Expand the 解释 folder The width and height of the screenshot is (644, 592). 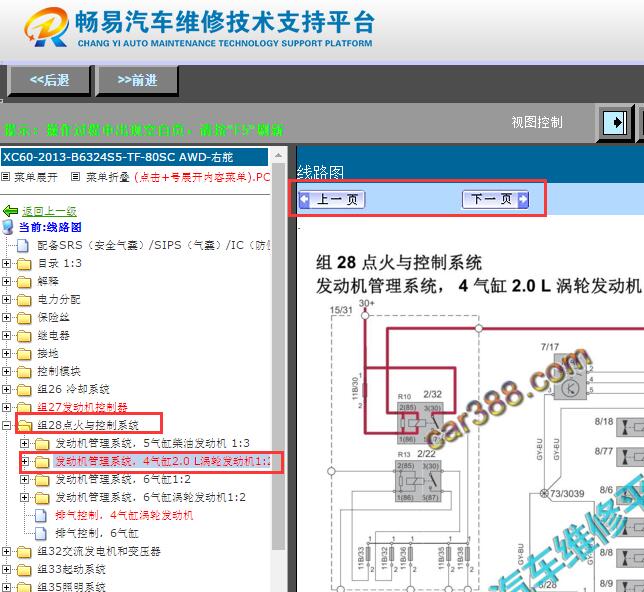click(x=6, y=281)
